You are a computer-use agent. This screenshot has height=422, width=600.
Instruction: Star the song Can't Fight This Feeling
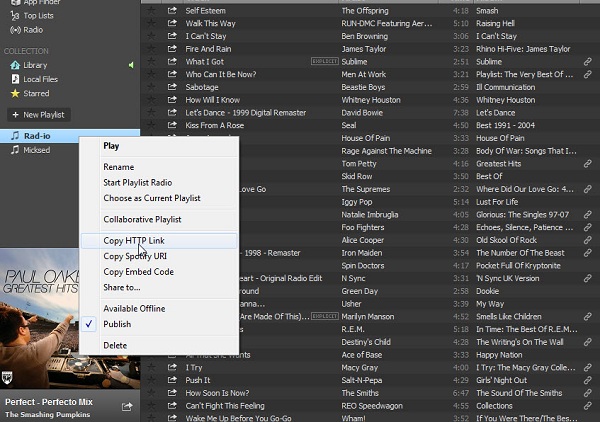(x=152, y=407)
